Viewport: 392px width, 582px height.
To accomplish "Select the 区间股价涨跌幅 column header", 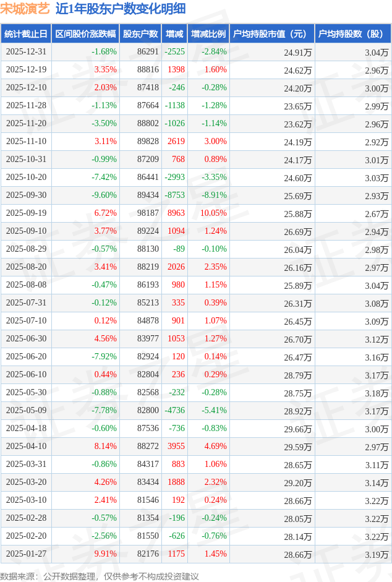I will point(85,34).
